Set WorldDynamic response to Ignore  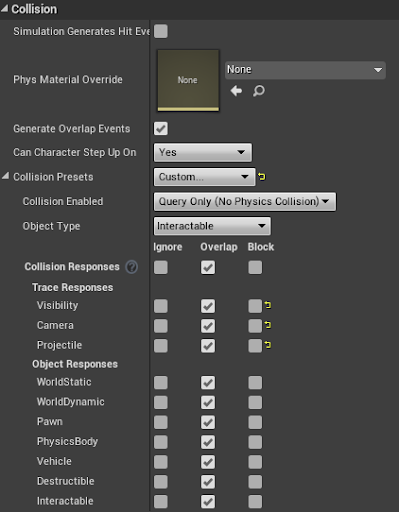click(x=161, y=402)
